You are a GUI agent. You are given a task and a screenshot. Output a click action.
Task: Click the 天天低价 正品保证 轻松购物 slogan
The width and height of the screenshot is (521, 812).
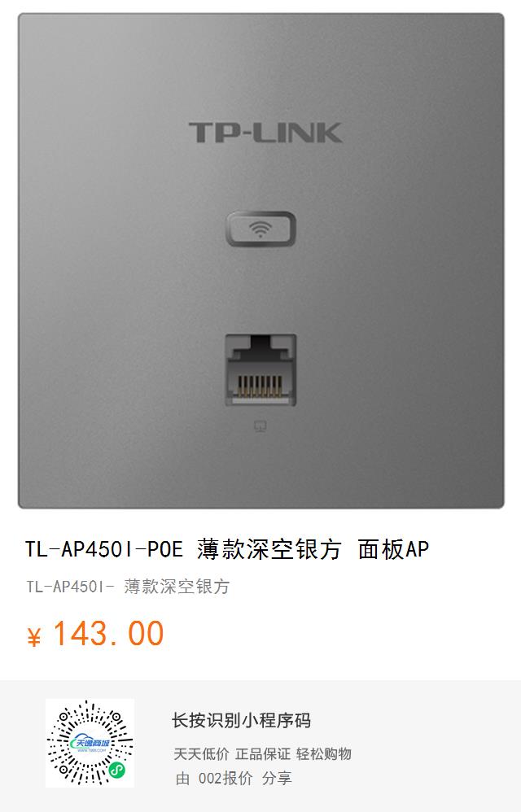coord(262,754)
